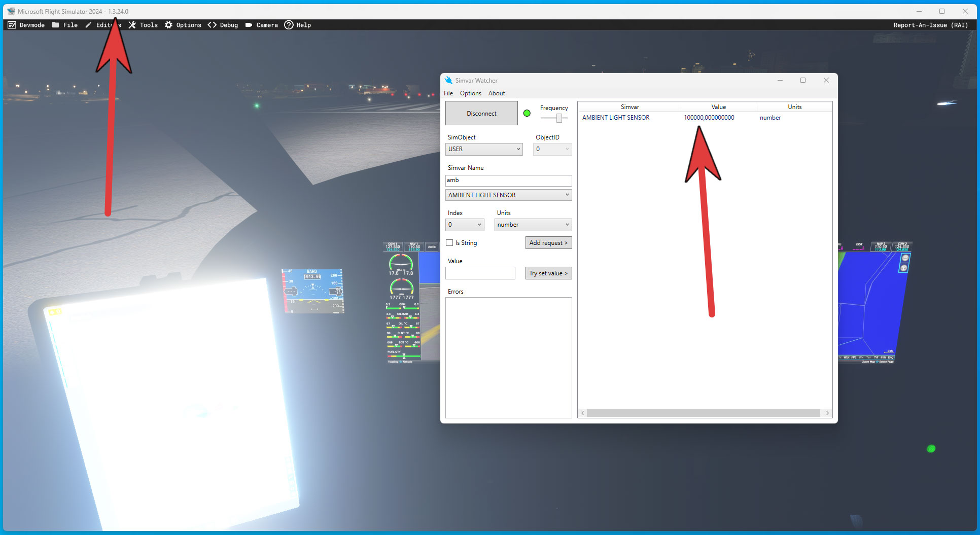
Task: Click the Simvar Watcher window icon
Action: (x=448, y=80)
